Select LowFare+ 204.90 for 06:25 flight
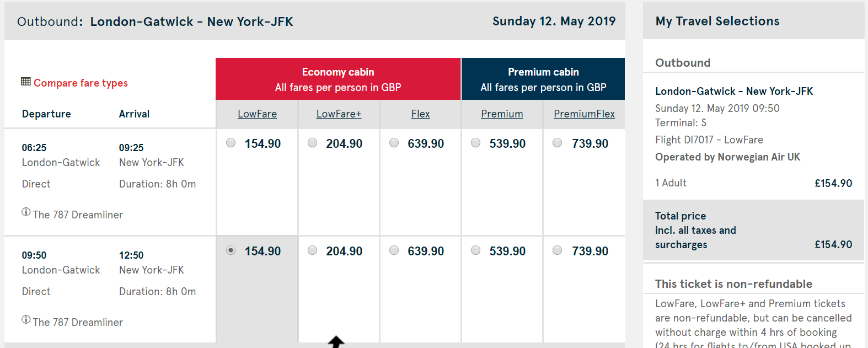 pos(313,143)
